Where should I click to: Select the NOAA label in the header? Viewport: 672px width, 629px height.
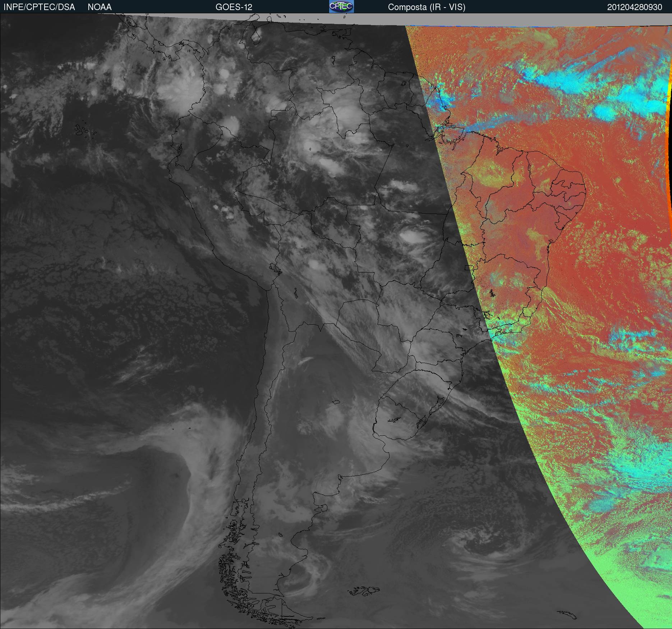point(100,7)
